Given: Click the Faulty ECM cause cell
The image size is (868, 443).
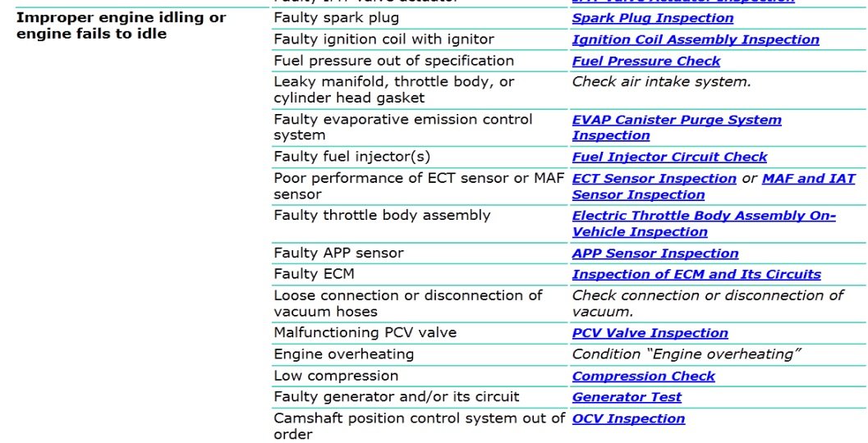Looking at the screenshot, I should pos(420,274).
